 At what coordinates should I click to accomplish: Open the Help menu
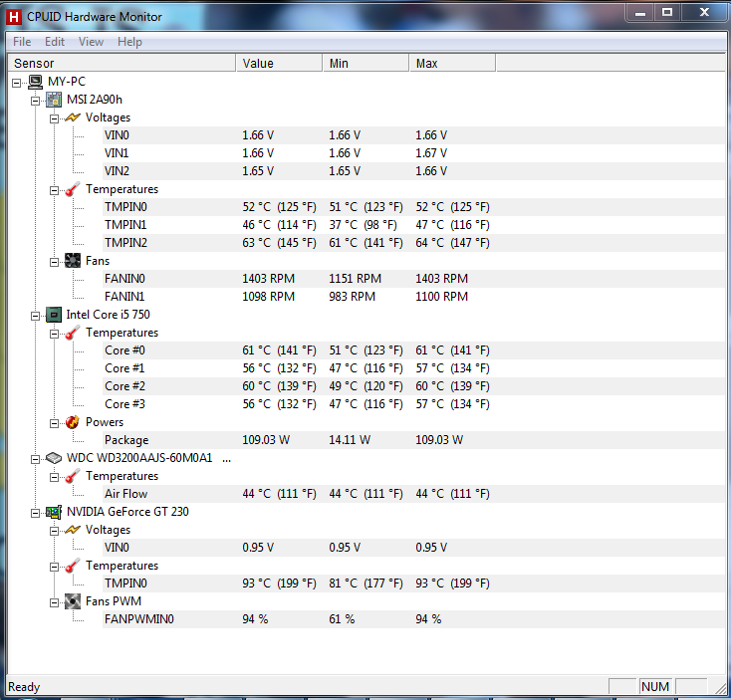(x=129, y=42)
